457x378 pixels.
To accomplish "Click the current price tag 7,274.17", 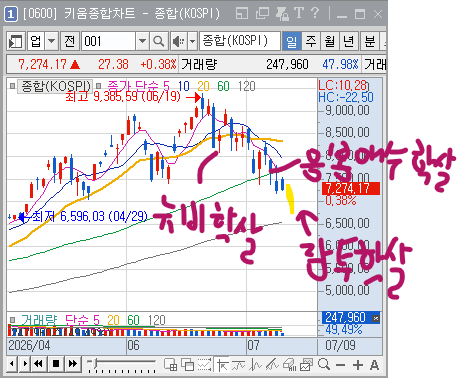I will pos(351,189).
